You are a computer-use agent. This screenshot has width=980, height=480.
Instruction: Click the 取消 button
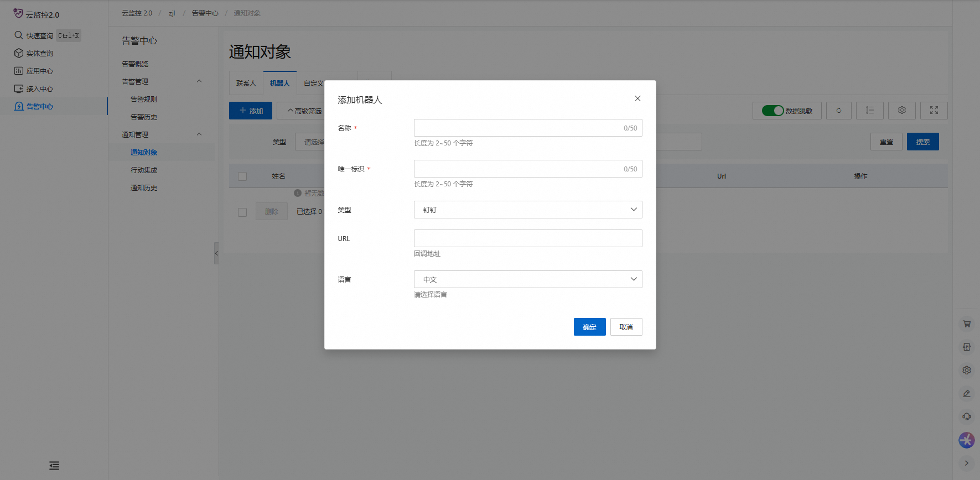coord(626,327)
